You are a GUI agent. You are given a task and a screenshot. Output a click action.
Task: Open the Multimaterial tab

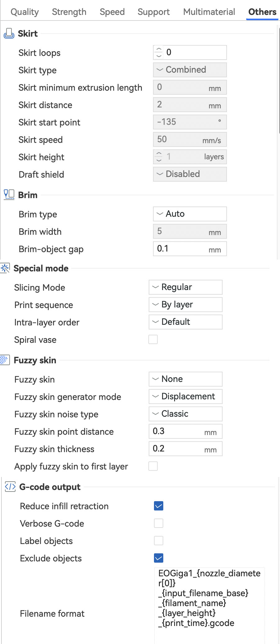click(x=209, y=12)
